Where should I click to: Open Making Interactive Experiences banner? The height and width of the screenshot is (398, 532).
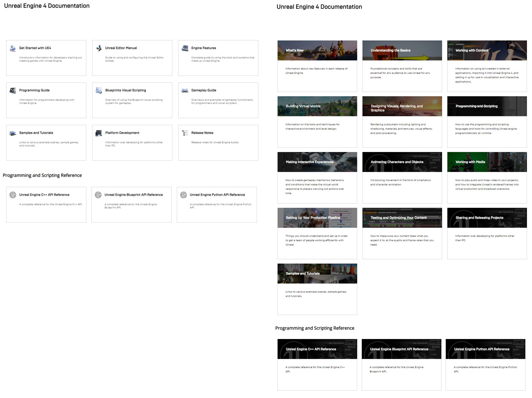[x=317, y=162]
